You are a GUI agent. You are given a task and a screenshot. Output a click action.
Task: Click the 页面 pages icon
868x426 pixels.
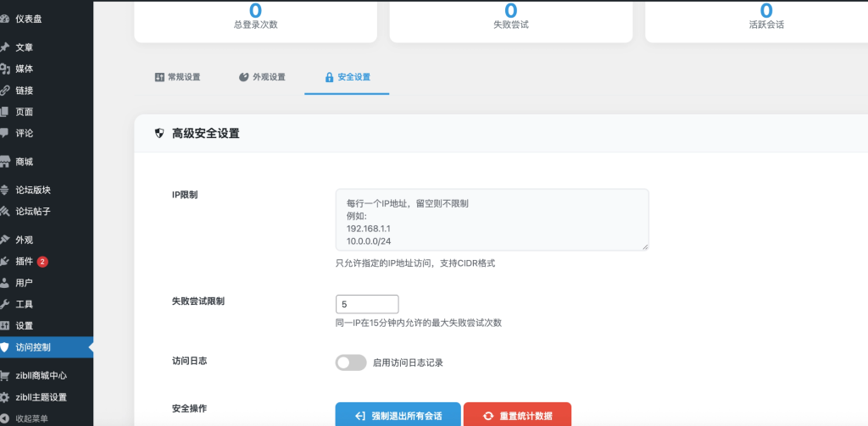click(4, 112)
